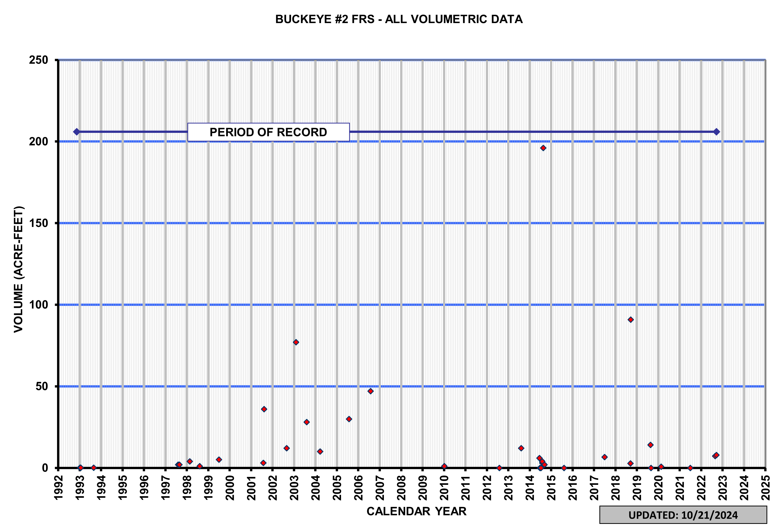Select the data point near 91 acre-feet in 2018
Image resolution: width=784 pixels, height=532 pixels.
[631, 320]
